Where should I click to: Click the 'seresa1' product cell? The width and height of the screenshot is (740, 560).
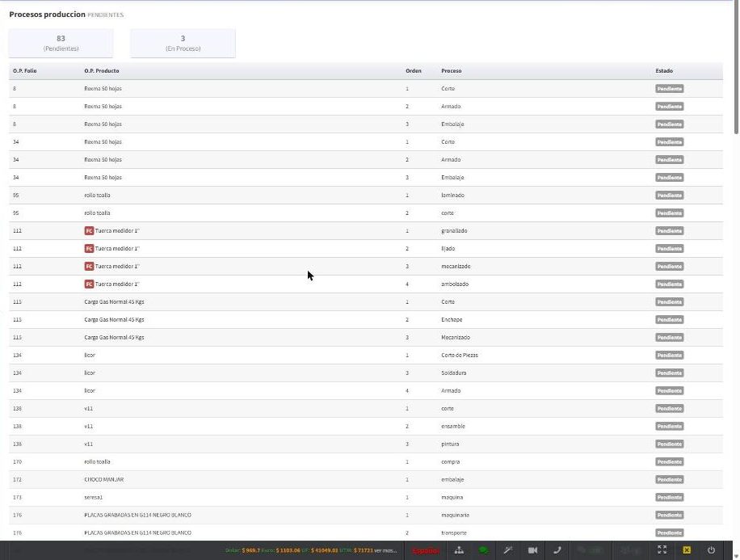[94, 497]
